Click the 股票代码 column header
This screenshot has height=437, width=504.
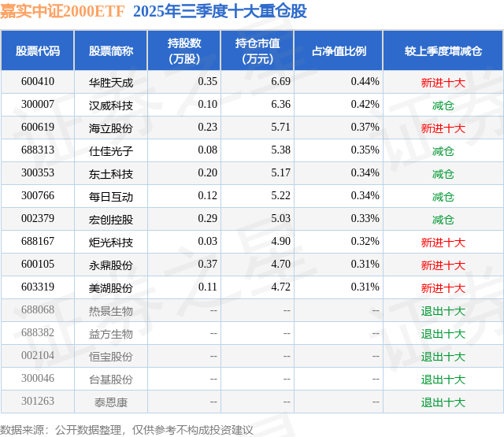[38, 51]
